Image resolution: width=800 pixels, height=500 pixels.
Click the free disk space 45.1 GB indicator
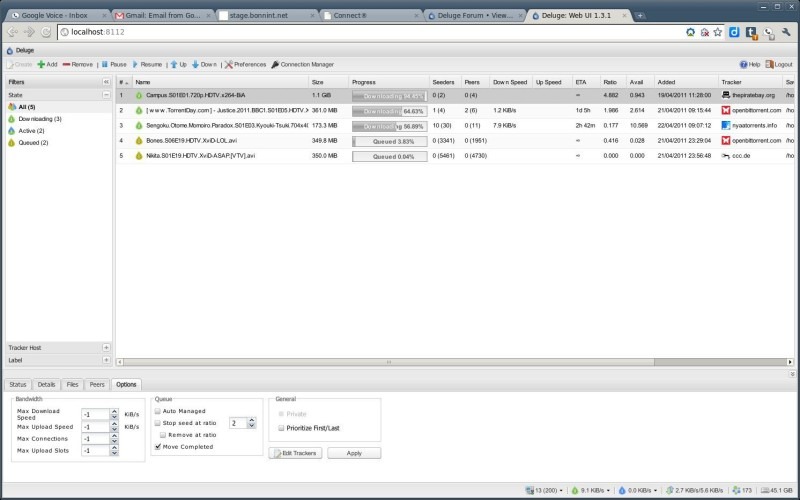pos(777,490)
